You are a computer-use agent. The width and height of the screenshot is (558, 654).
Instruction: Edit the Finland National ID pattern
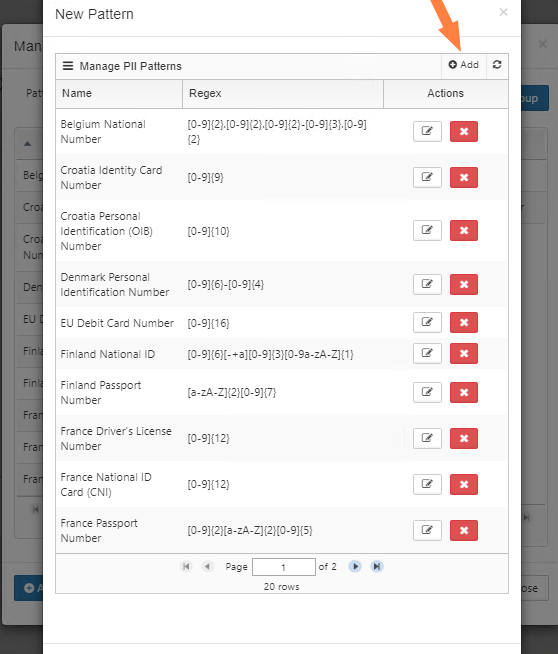[x=427, y=354]
